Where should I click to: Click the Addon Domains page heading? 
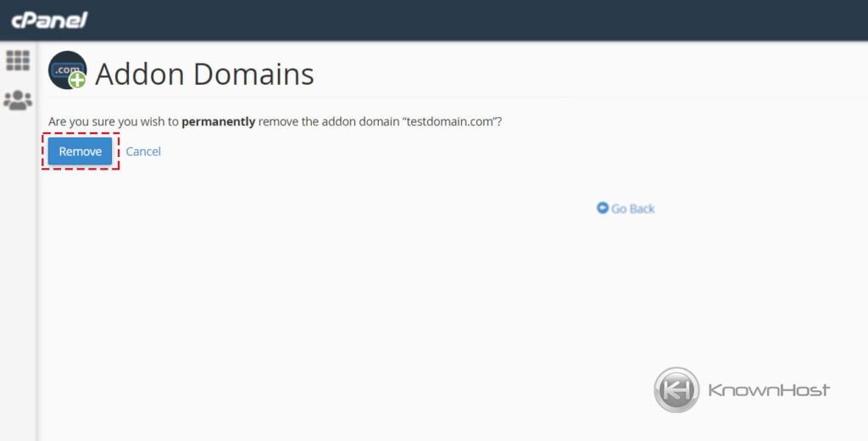204,74
